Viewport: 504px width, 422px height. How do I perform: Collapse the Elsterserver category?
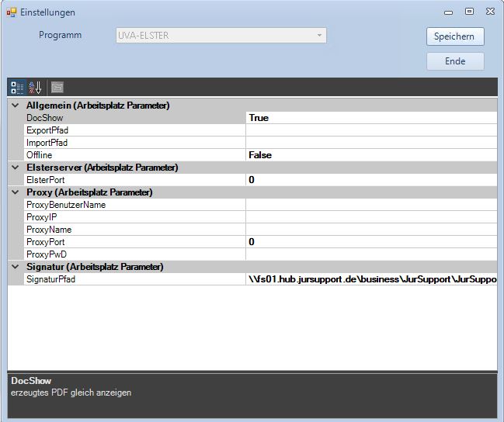[x=16, y=168]
